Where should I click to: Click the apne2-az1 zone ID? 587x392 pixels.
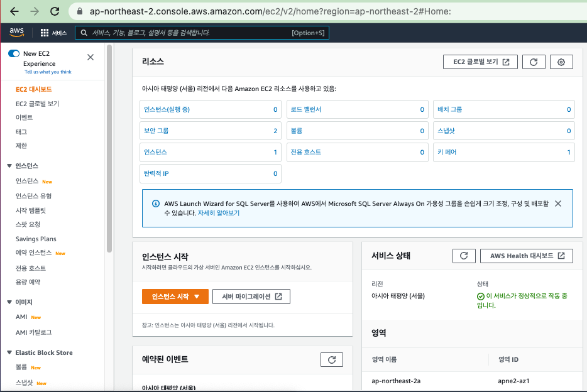coord(513,381)
